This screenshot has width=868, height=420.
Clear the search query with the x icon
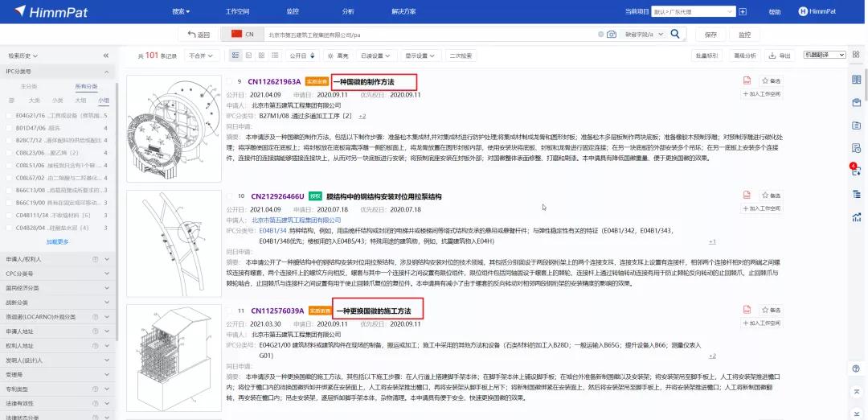coord(600,35)
